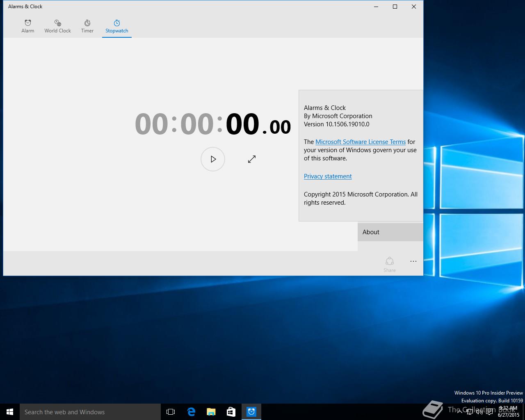The width and height of the screenshot is (525, 420).
Task: Click the Search the web and Windows box
Action: (90, 412)
